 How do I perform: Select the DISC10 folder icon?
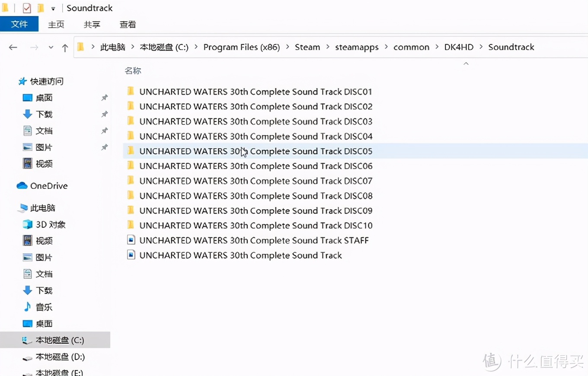point(131,225)
